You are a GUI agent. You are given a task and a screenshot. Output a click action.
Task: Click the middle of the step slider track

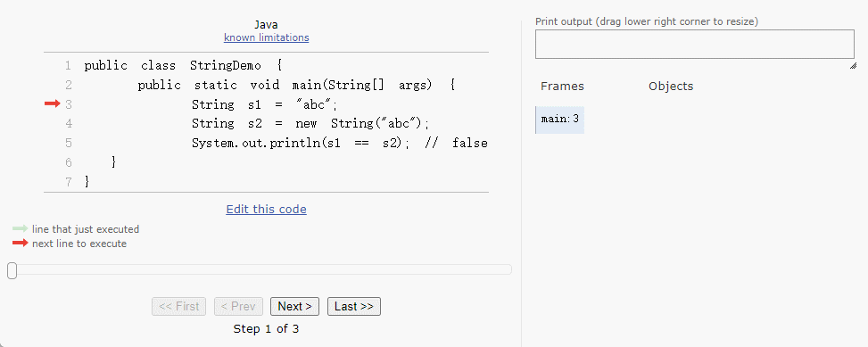(x=260, y=269)
